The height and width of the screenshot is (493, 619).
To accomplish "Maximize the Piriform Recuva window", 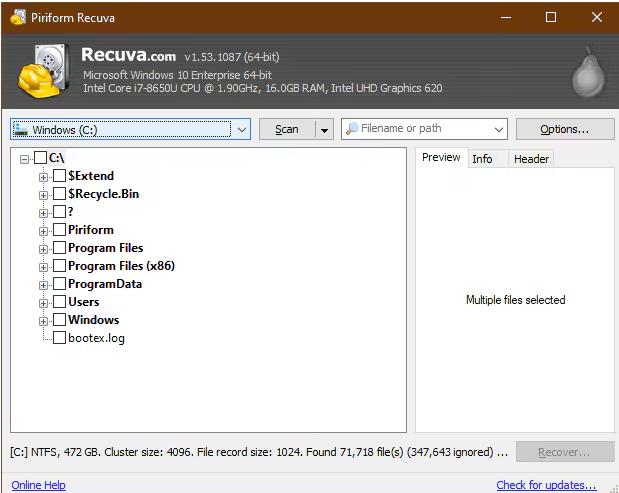I will [x=551, y=17].
